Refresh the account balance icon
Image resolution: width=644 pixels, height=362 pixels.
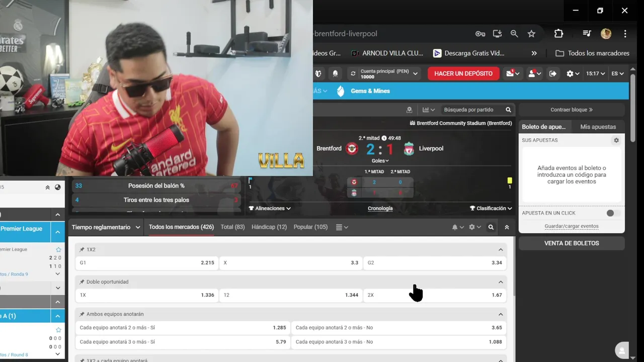[353, 73]
